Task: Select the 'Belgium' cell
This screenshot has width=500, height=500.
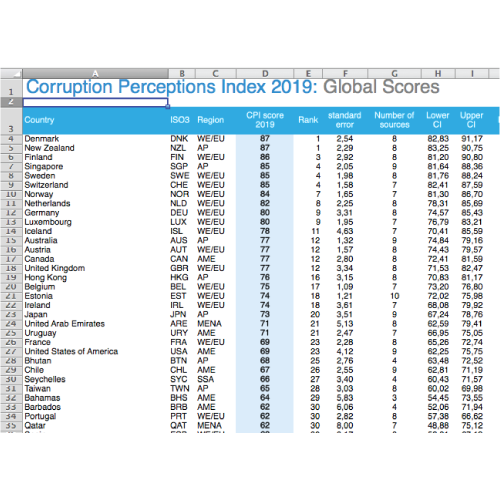Action: tap(95, 287)
